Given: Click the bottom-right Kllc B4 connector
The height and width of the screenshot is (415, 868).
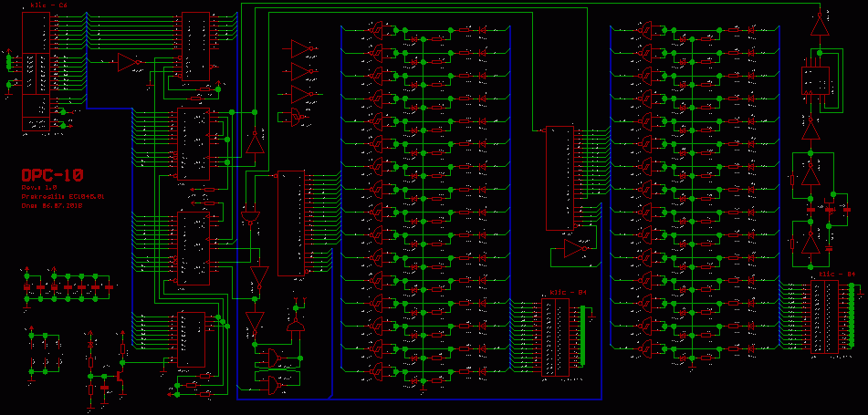Looking at the screenshot, I should [824, 316].
